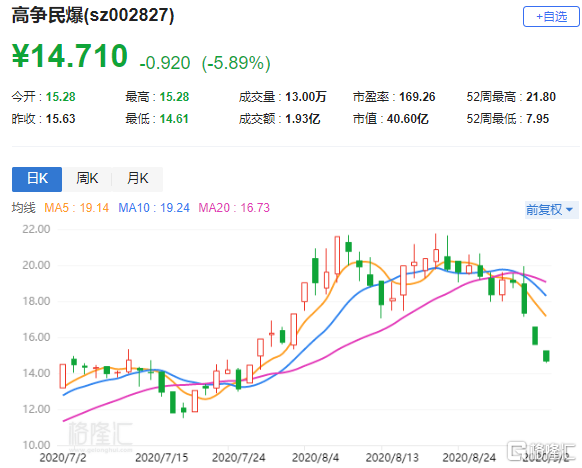Click the 10.00 y-axis label
The height and width of the screenshot is (468, 582).
[36, 445]
